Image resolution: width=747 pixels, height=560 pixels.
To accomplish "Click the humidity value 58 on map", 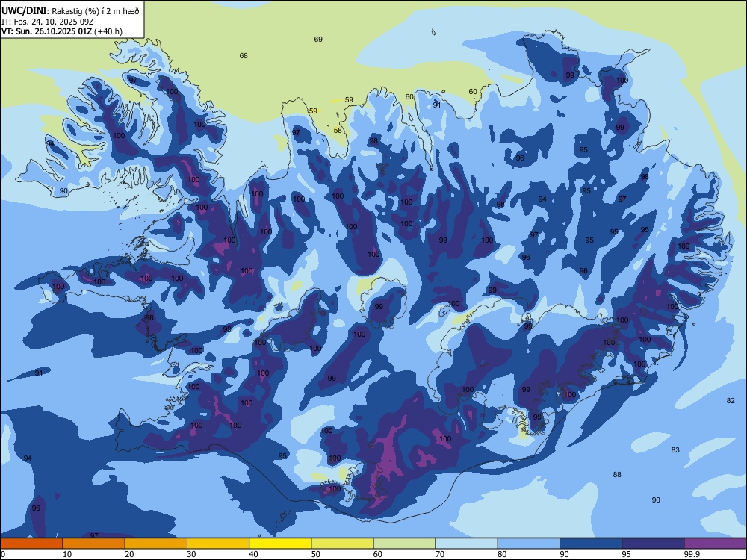I will (x=338, y=130).
